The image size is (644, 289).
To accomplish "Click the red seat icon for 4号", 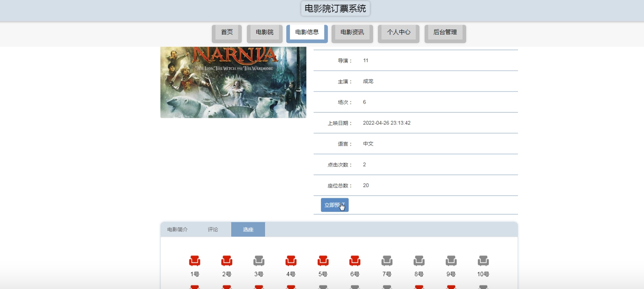I will pos(291,261).
